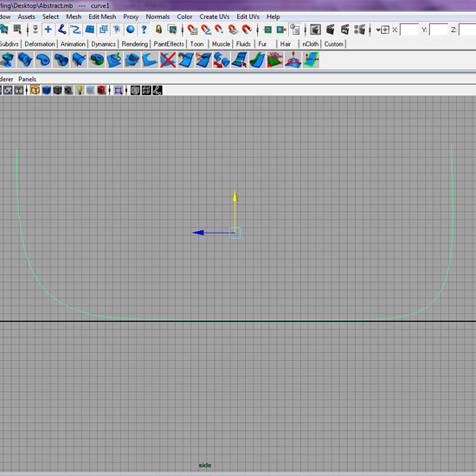Toggle the select deformations mask icon
The width and height of the screenshot is (476, 476).
coord(104,29)
